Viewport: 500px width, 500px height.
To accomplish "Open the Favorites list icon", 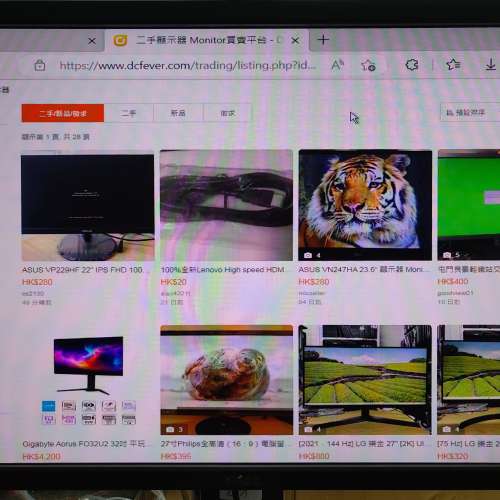I will pos(453,64).
